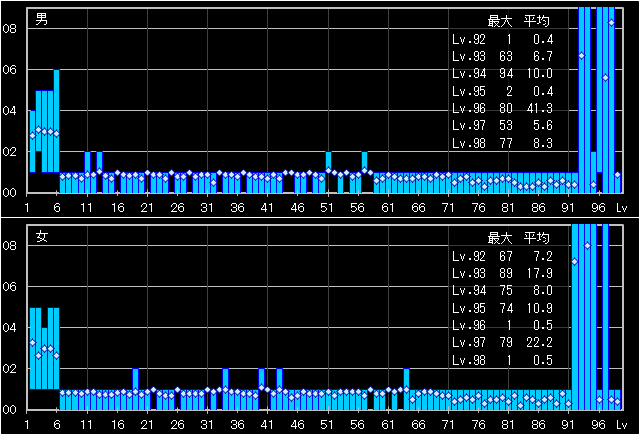
Task: Pick average 17.9 in 女 Lv.93 row
Action: coord(540,273)
